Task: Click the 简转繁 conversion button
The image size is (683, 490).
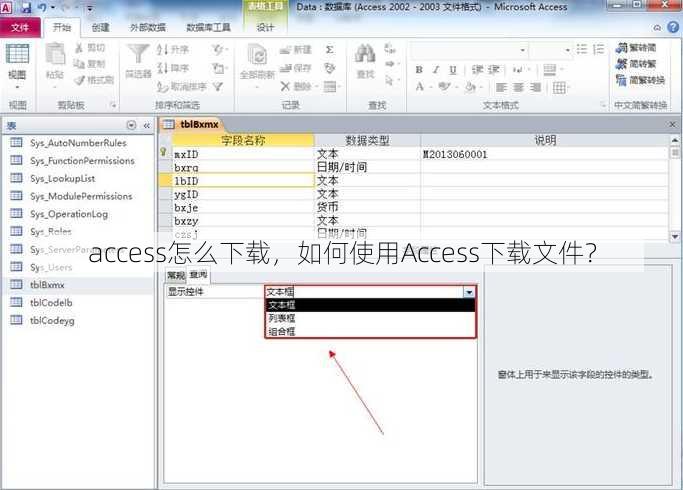Action: (x=636, y=64)
